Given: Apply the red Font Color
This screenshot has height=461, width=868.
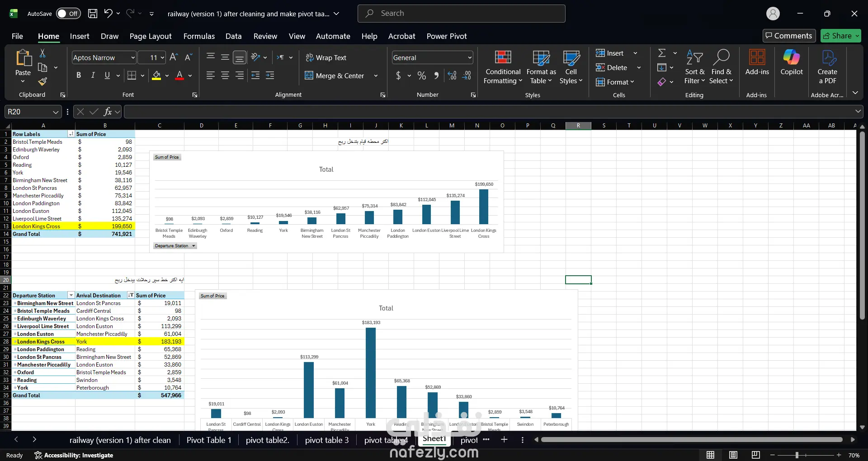Looking at the screenshot, I should (179, 75).
